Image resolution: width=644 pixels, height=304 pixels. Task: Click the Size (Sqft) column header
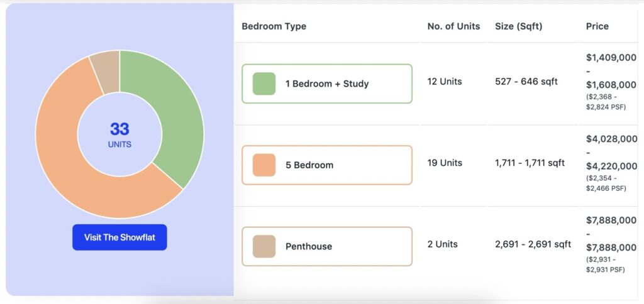click(518, 26)
